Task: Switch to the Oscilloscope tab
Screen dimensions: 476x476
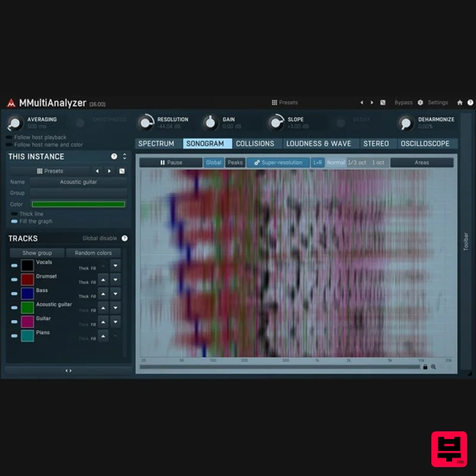Action: [426, 143]
